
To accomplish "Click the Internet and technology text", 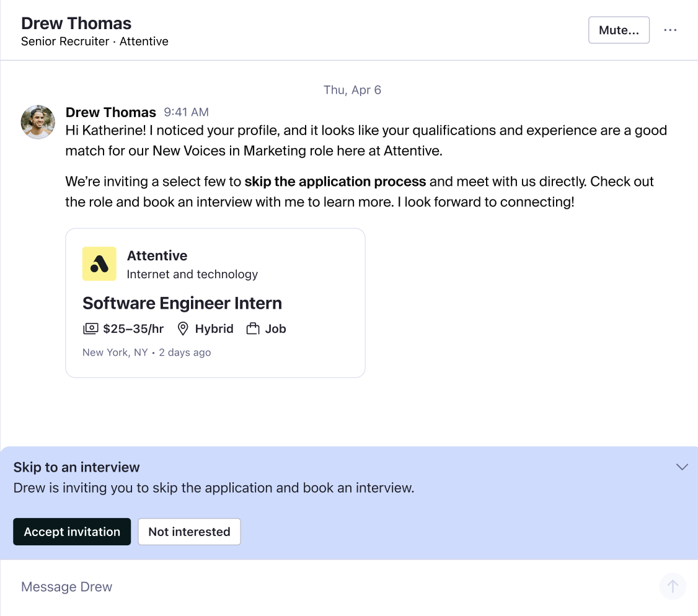I will (x=192, y=274).
